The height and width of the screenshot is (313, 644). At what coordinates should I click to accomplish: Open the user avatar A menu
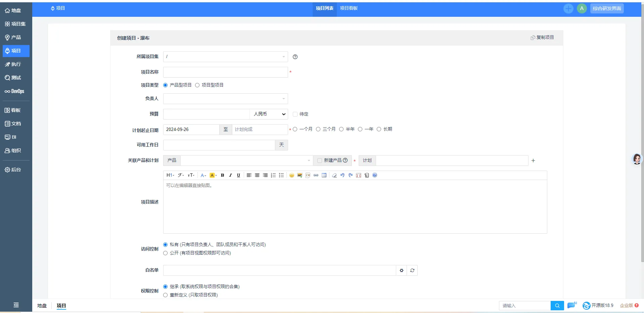pos(582,9)
